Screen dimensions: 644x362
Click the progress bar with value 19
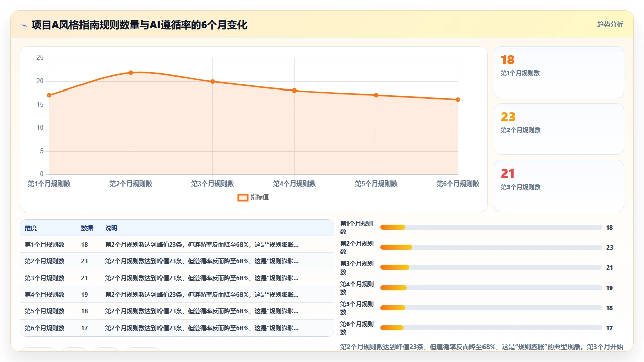pos(491,288)
